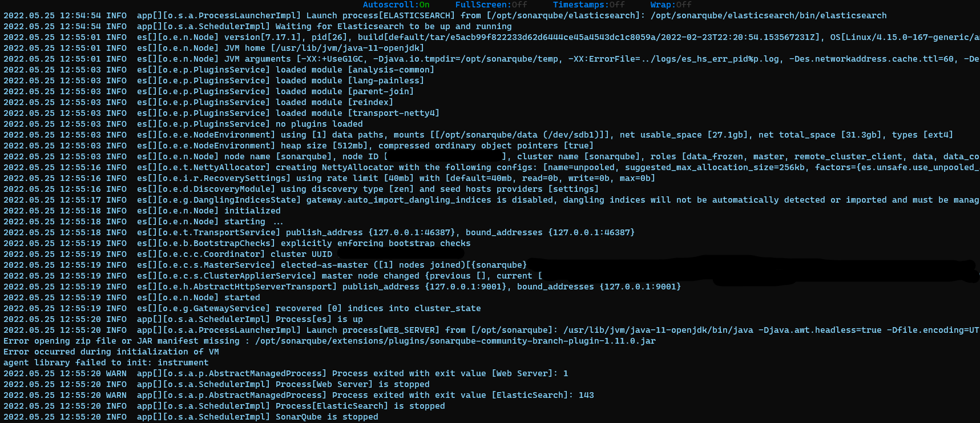
Task: Click the Elasticsearch version[7.17.1] log entry
Action: click(x=342, y=37)
